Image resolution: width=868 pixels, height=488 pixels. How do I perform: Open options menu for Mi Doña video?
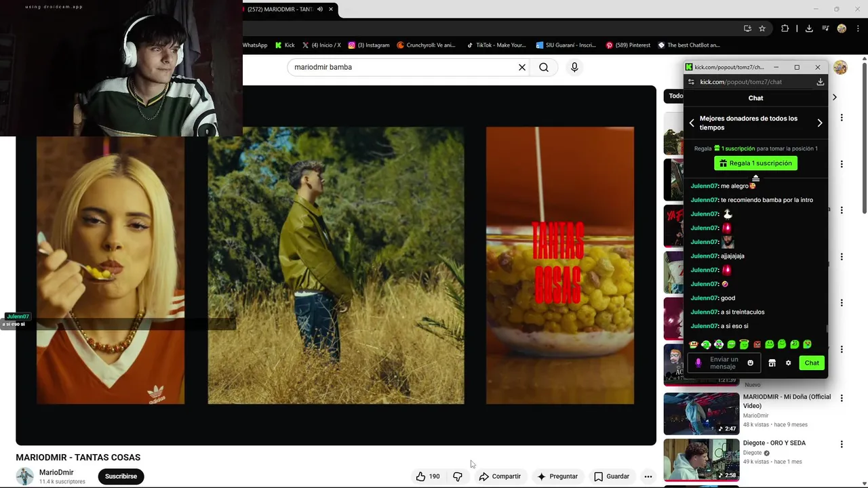(842, 399)
